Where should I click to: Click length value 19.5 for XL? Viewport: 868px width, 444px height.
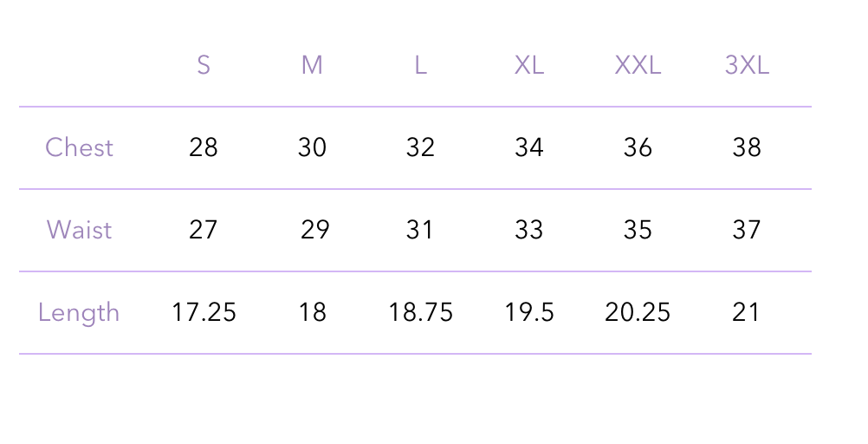[x=529, y=312]
